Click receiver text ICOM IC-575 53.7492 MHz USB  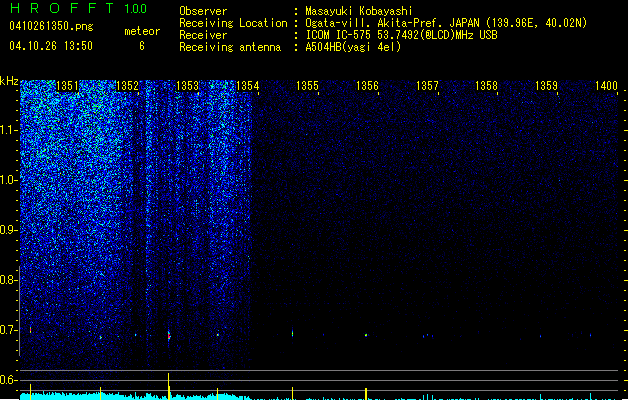tap(402, 35)
